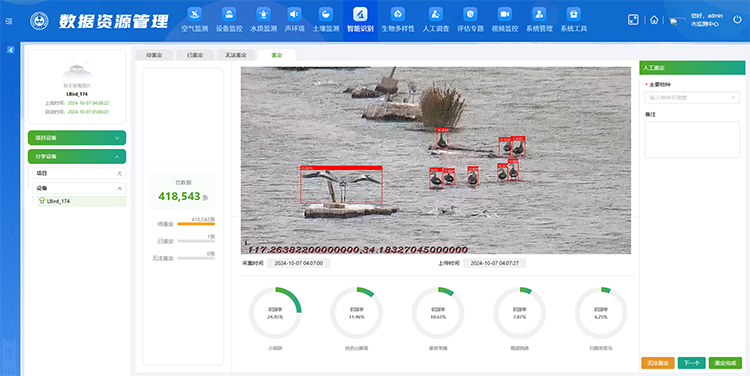Open the 视频监控 video monitoring module
The image size is (750, 376).
coord(505,20)
